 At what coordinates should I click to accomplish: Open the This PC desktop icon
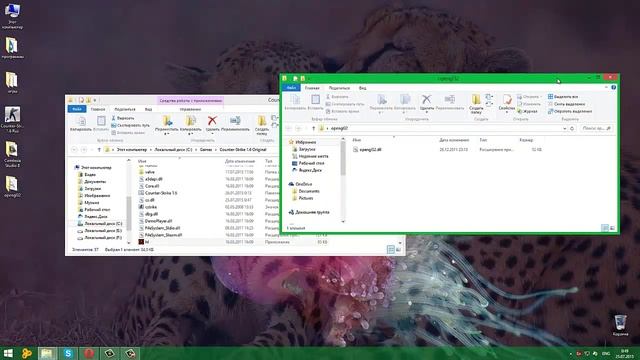[12, 16]
